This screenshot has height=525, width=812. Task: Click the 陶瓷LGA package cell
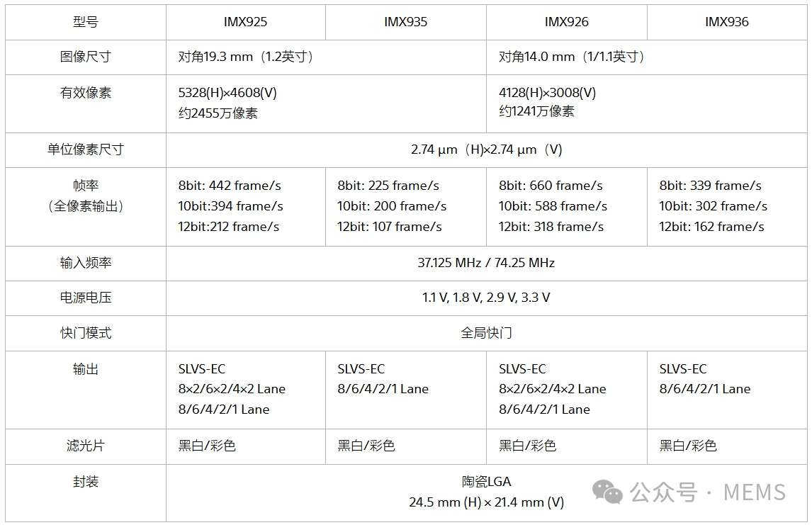(x=486, y=482)
